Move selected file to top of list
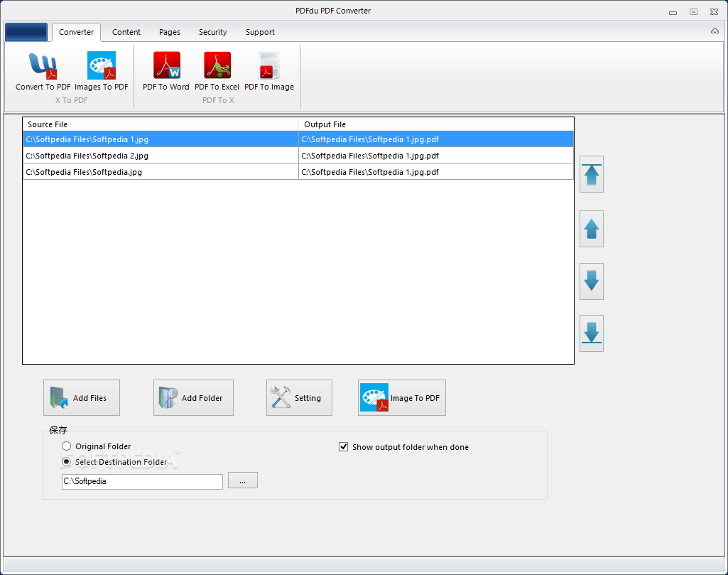Image resolution: width=728 pixels, height=575 pixels. tap(592, 174)
